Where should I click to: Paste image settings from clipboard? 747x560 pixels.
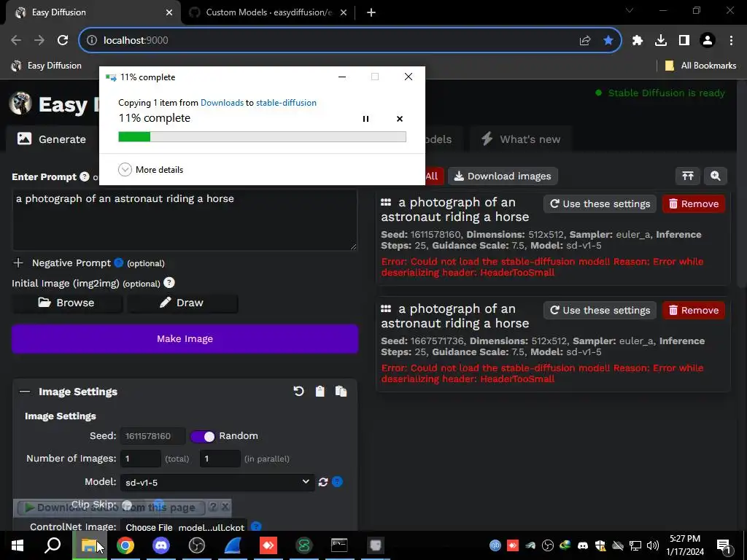pos(341,392)
